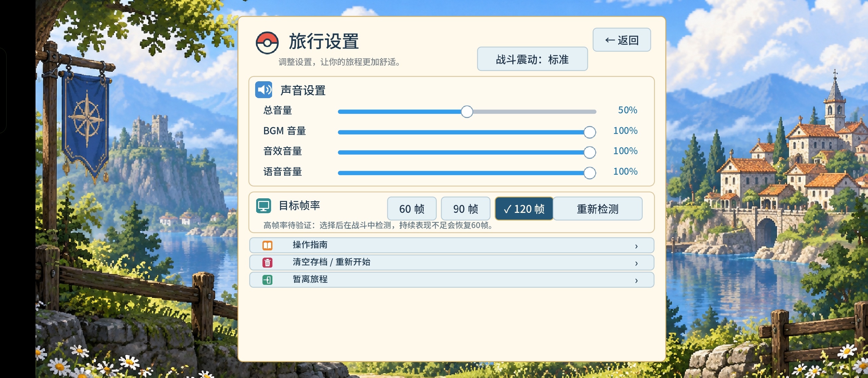
Task: Click the BGM 音量 100% value
Action: click(625, 131)
